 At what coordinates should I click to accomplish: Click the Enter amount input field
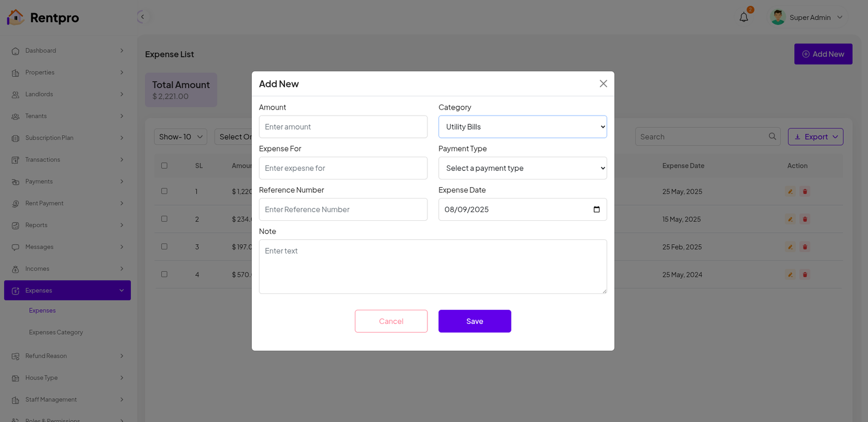coord(343,127)
